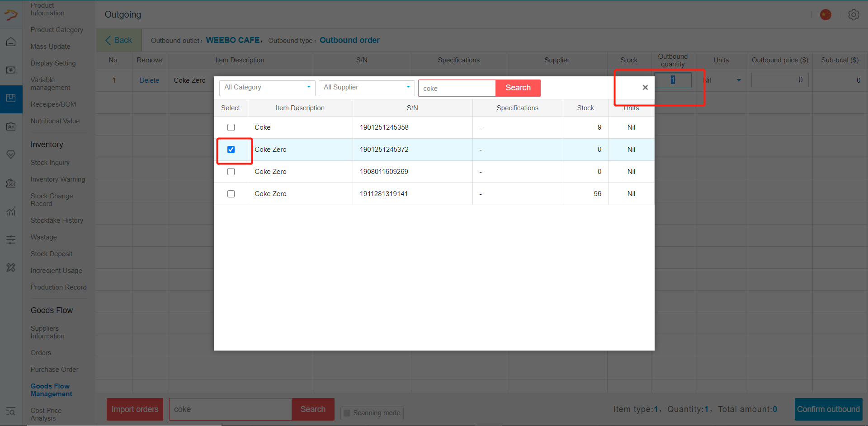Open Display Setting menu item
Image resolution: width=868 pixels, height=426 pixels.
pos(53,63)
